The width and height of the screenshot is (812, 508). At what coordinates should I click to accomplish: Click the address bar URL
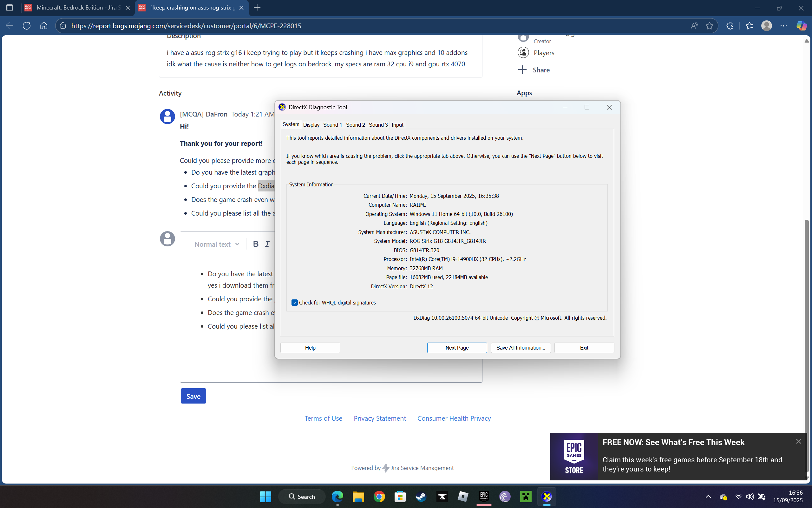click(x=186, y=26)
